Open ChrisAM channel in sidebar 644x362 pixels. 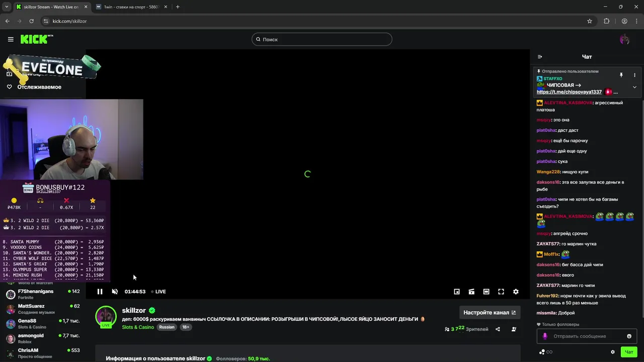pos(43,353)
